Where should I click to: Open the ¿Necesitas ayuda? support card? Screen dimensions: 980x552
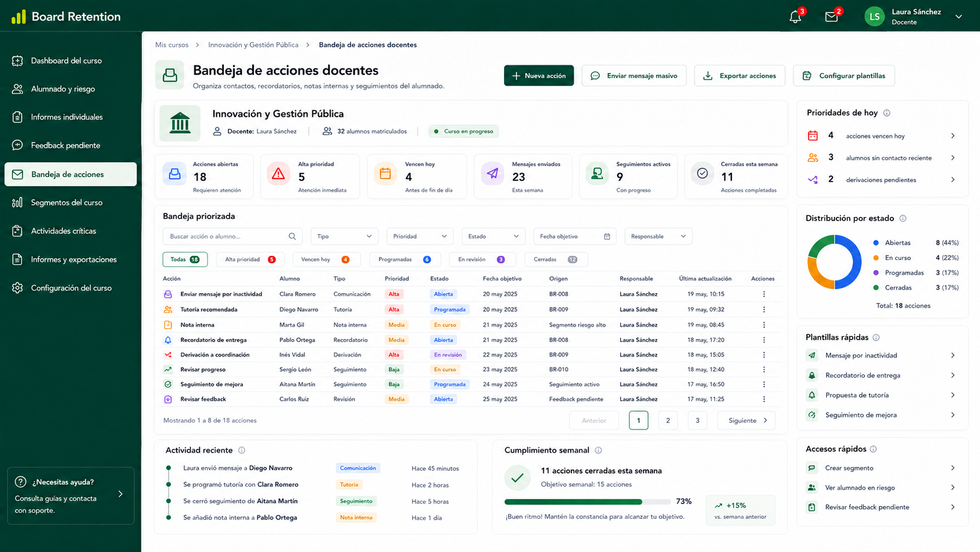[x=70, y=496]
